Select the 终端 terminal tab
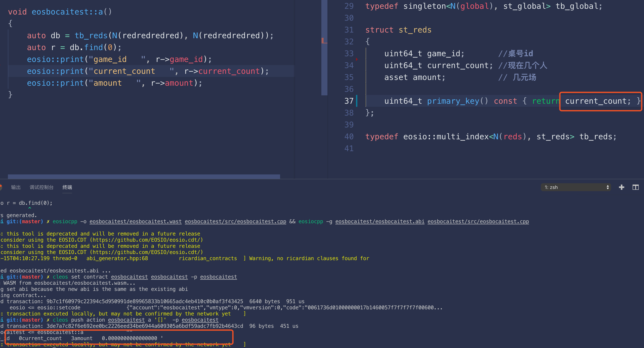This screenshot has width=644, height=348. click(x=67, y=187)
